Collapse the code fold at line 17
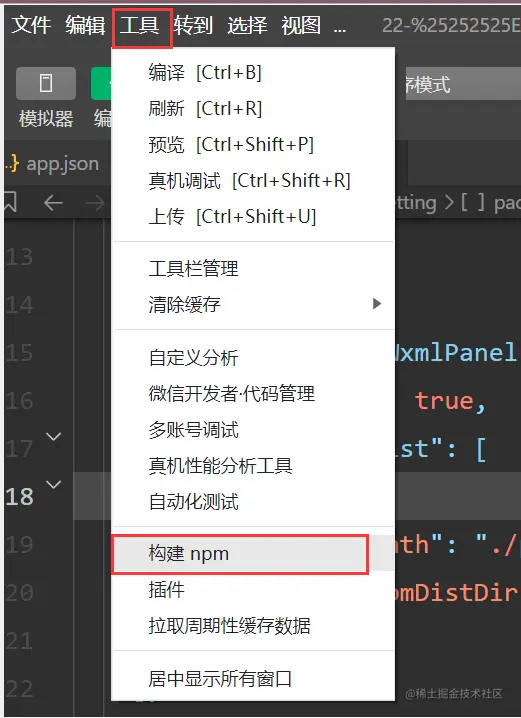 (x=54, y=437)
